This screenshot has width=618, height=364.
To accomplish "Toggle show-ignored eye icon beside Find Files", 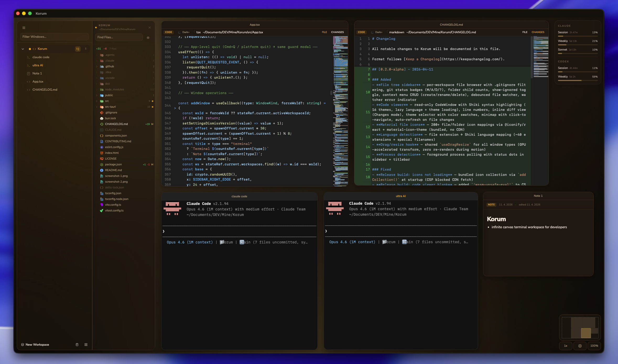I will click(x=148, y=37).
